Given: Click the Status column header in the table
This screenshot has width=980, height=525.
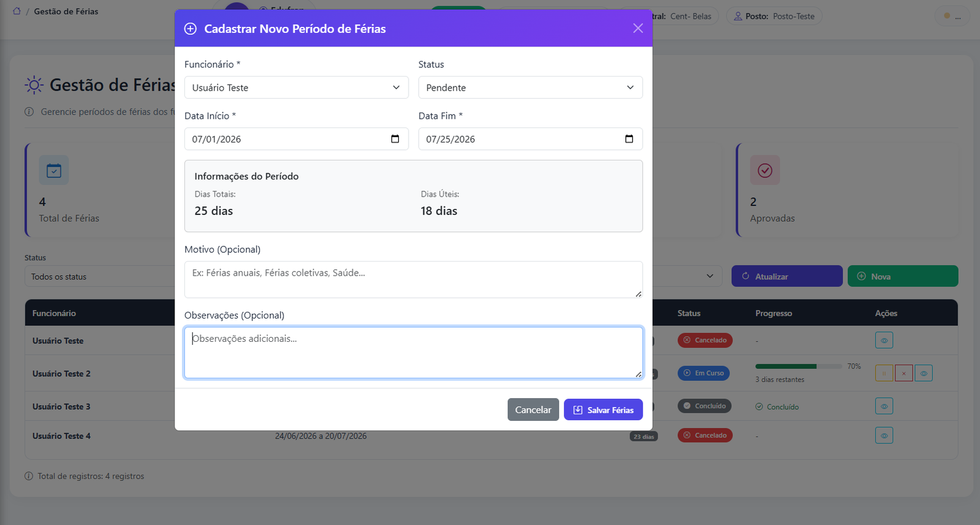Looking at the screenshot, I should [x=689, y=313].
